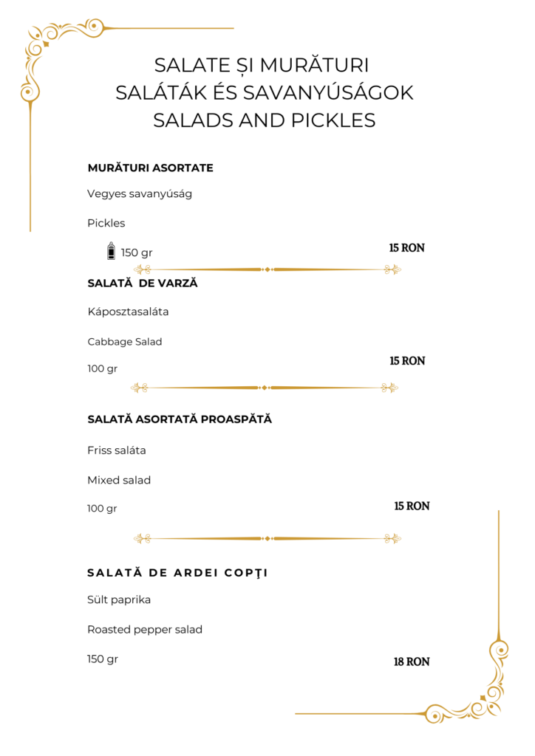Select the Murături Asortate heading
The height and width of the screenshot is (756, 535).
pos(151,168)
